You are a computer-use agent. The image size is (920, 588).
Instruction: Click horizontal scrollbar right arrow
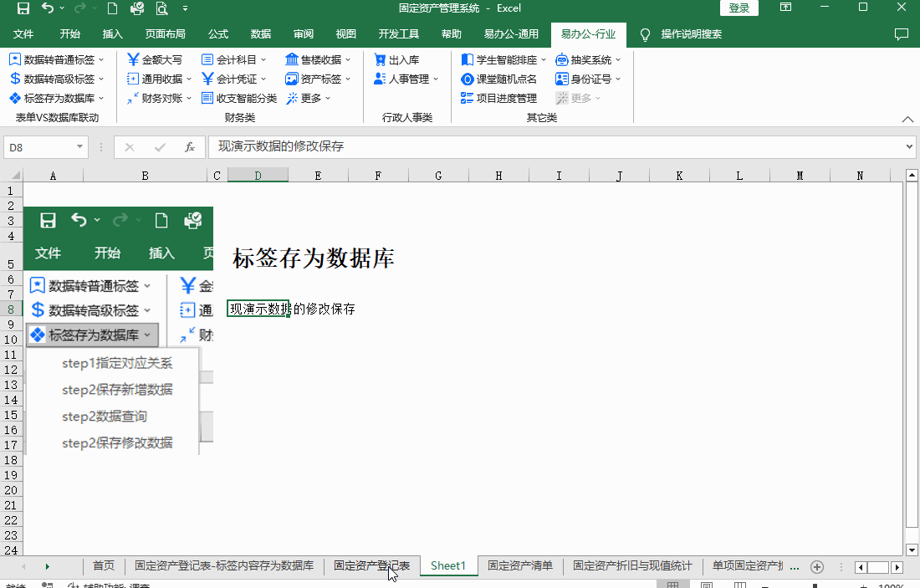897,567
